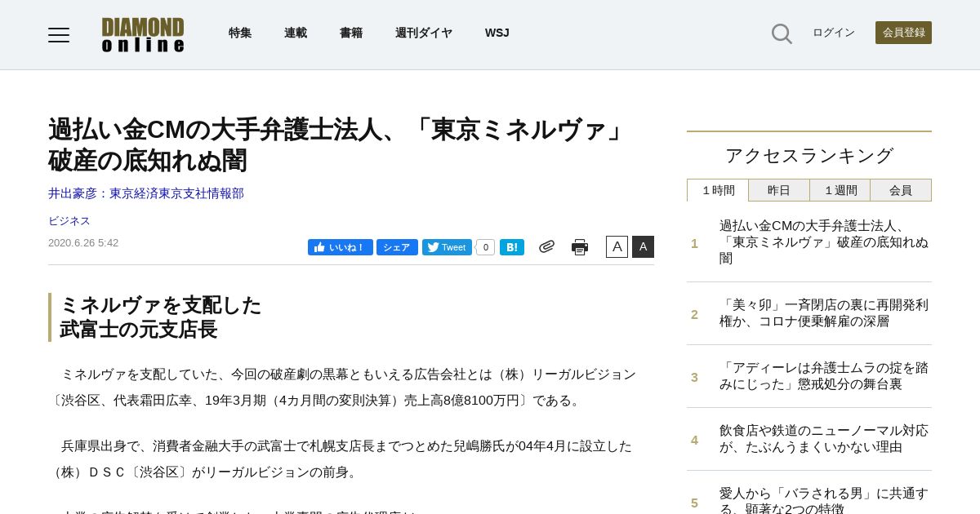Switch to the 昨日 ranking tab

[779, 190]
